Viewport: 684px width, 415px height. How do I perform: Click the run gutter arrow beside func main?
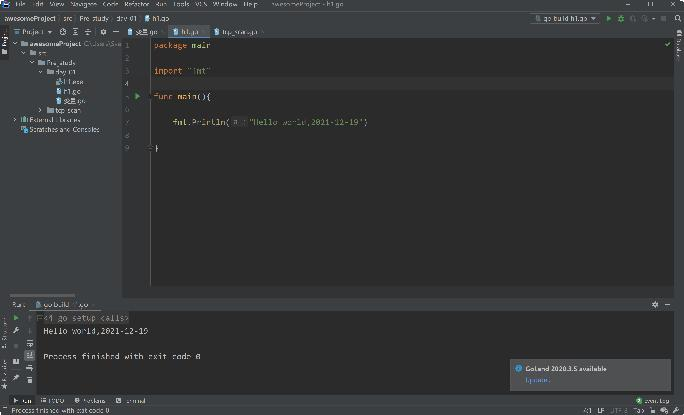point(138,96)
